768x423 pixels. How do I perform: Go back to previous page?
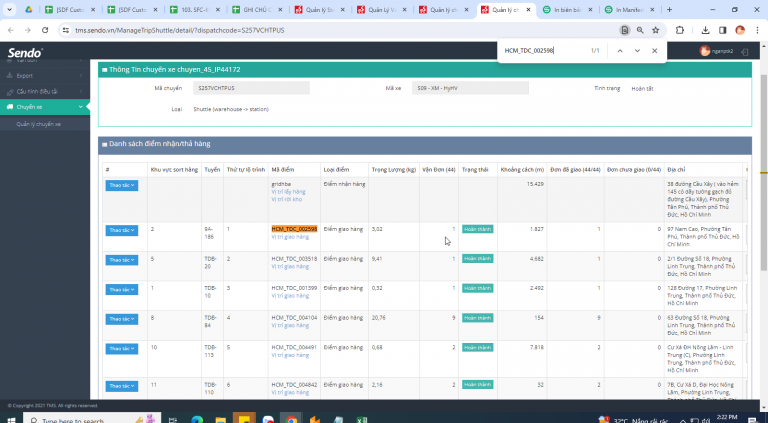click(x=11, y=30)
